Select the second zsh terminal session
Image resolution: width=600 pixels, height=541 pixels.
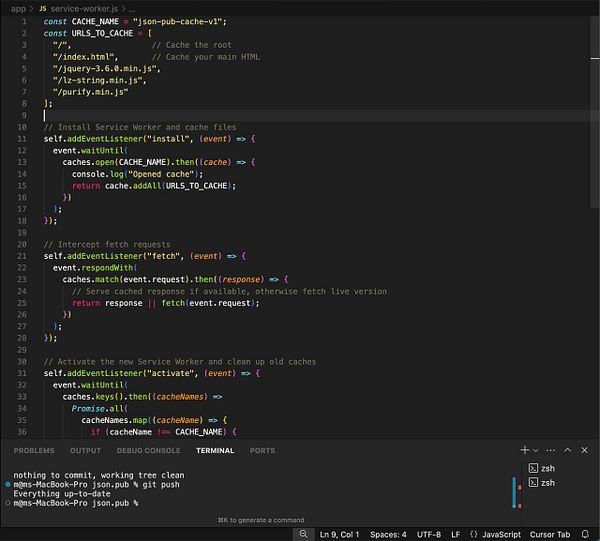point(546,483)
